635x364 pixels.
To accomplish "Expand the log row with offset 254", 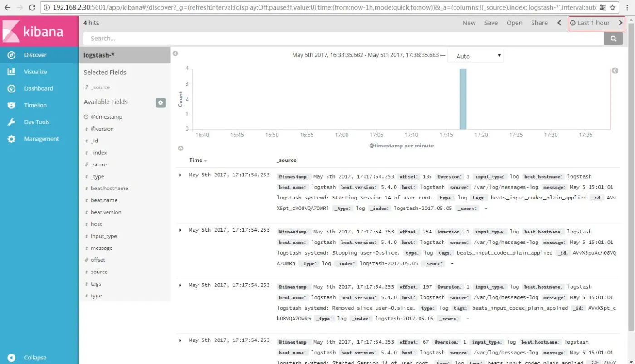I will coord(180,230).
